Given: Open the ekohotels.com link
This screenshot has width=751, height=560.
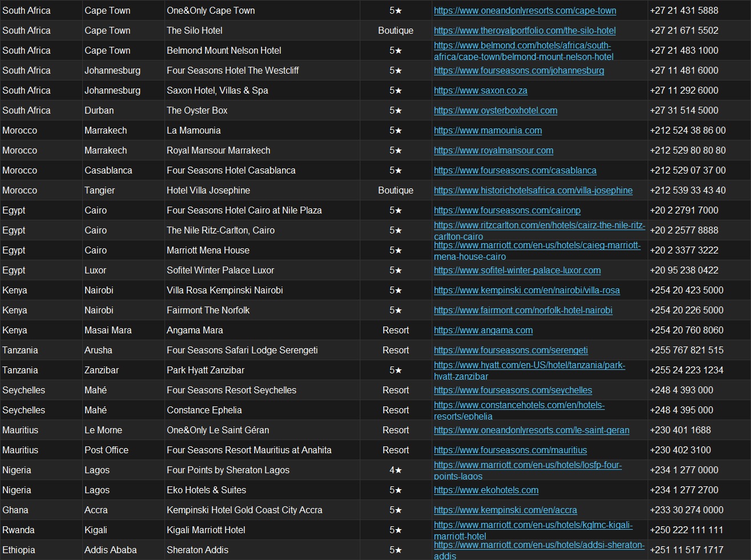Looking at the screenshot, I should point(486,490).
